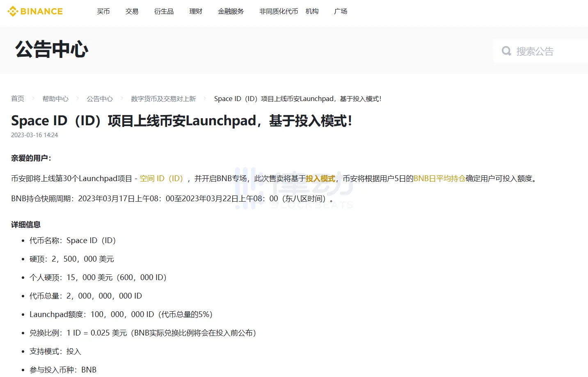Open the 买币 menu
Viewport: 588px width, 377px height.
point(103,11)
